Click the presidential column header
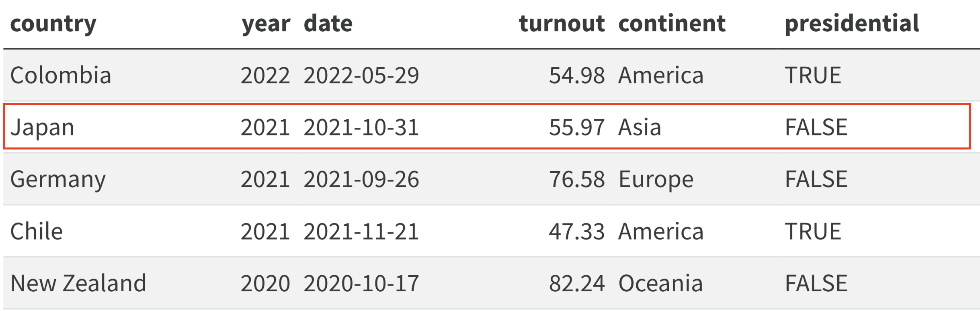980x311 pixels. 852,23
